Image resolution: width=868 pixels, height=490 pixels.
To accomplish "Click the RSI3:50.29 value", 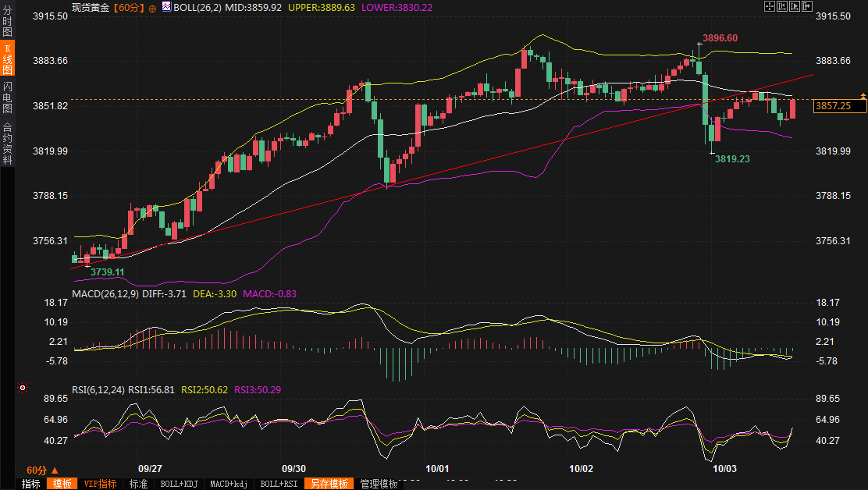I will [x=258, y=390].
